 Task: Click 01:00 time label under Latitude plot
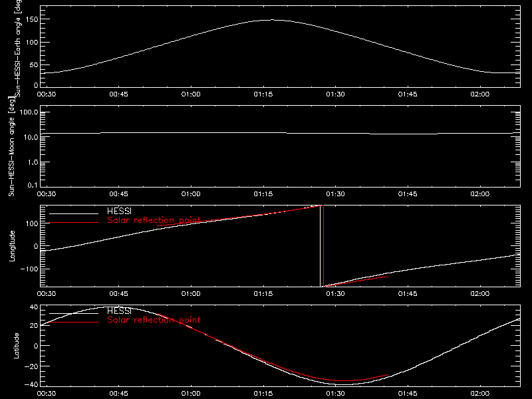coord(191,394)
